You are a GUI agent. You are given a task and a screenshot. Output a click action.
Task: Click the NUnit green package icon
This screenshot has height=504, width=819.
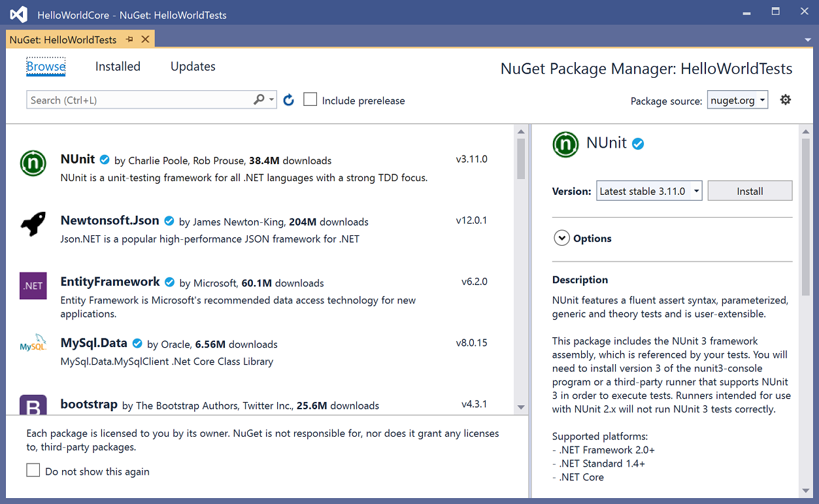pos(33,163)
